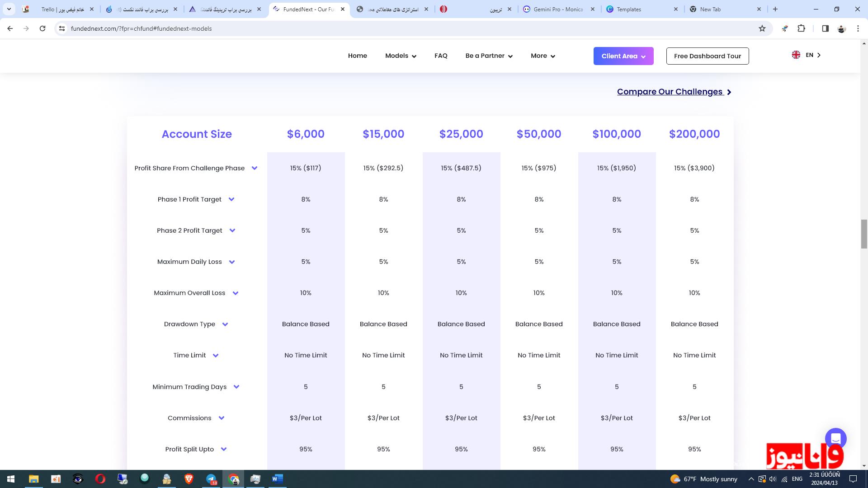Open the browser side panel

[x=825, y=28]
